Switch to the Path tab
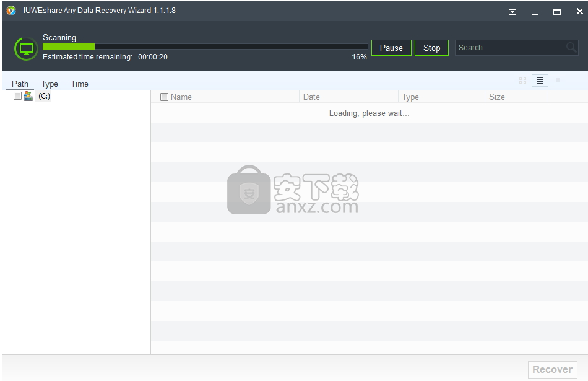588x381 pixels. [20, 84]
